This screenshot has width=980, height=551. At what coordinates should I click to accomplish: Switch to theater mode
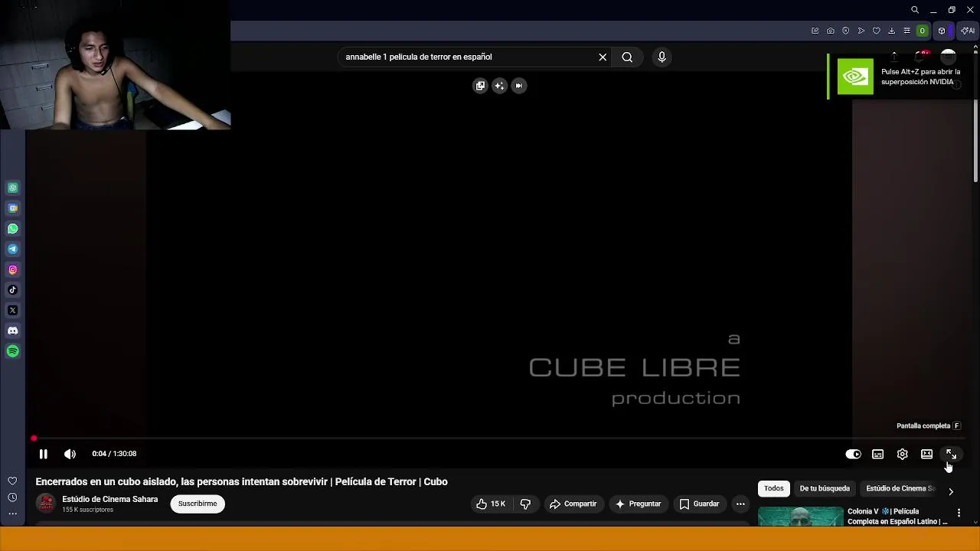(x=927, y=455)
